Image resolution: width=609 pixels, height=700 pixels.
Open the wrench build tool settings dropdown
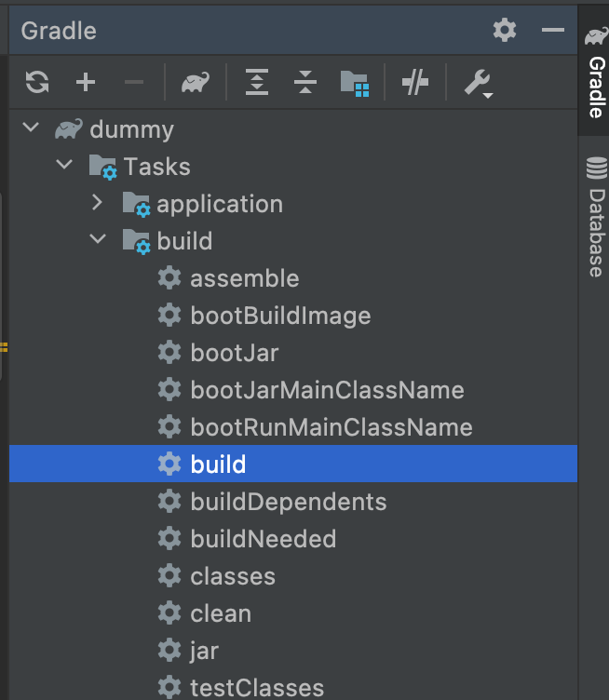479,84
